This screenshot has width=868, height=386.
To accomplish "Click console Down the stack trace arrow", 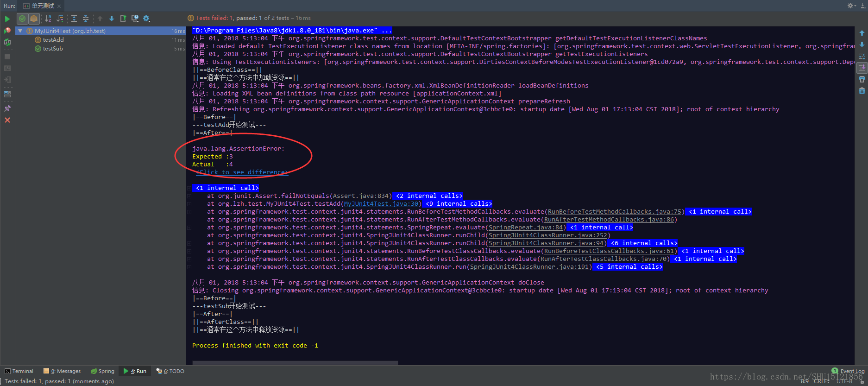I will tap(862, 44).
